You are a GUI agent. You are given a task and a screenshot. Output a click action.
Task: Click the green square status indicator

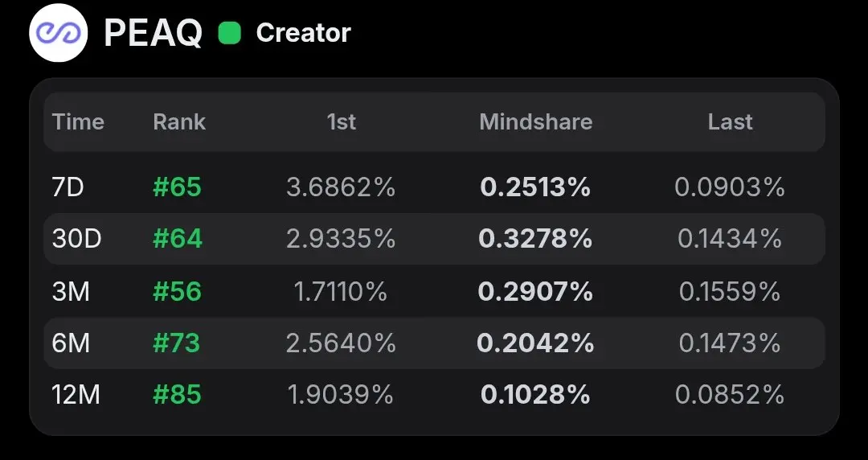230,33
